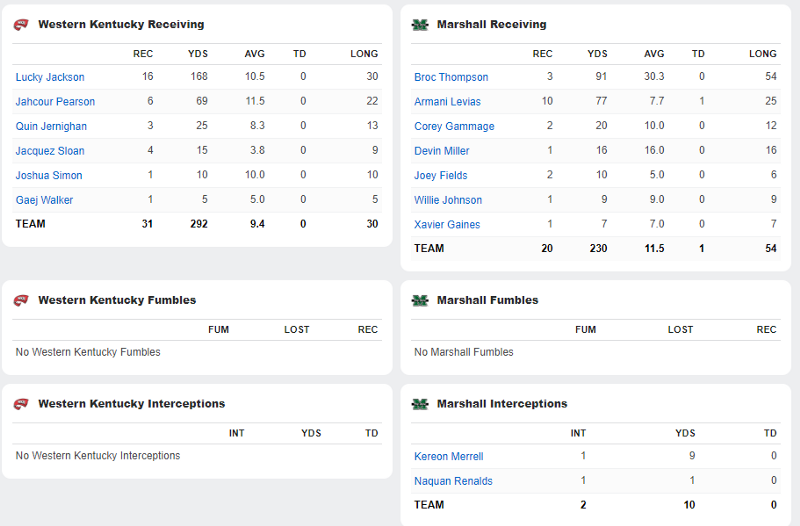The image size is (800, 526).
Task: Click the Western Kentucky Interceptions heading
Action: click(x=132, y=404)
